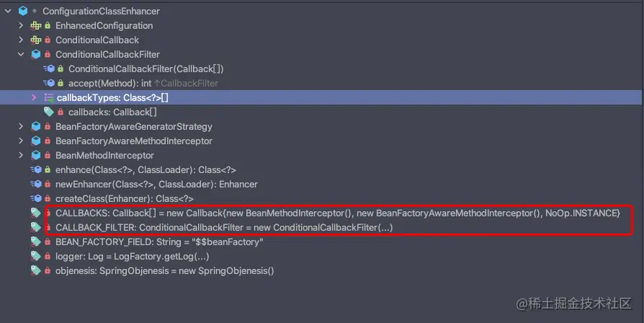
Task: Expand the BeanFactoryAwareMethodInterceptor node
Action: tap(21, 141)
